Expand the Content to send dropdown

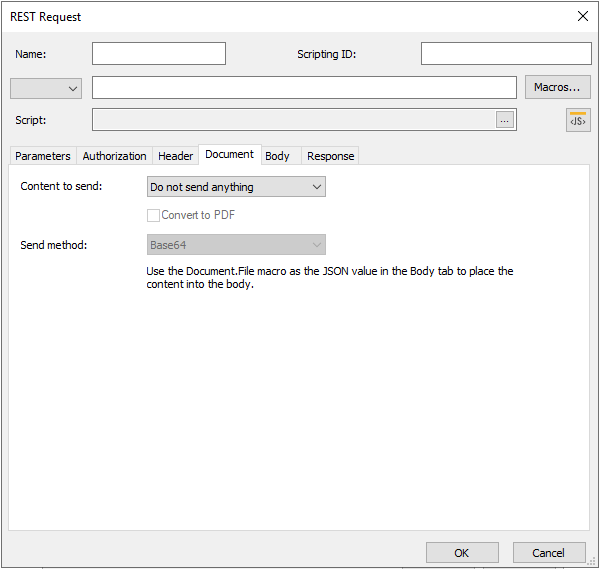point(236,187)
